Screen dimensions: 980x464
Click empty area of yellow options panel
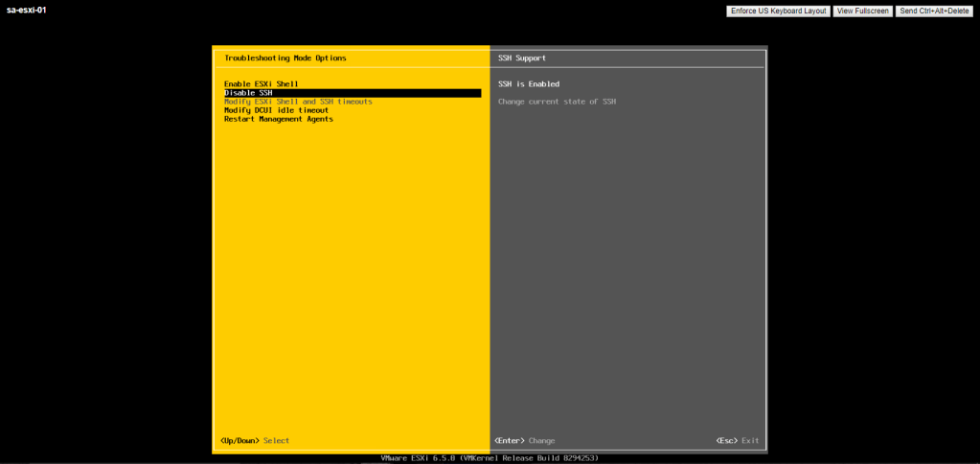pyautogui.click(x=350, y=278)
